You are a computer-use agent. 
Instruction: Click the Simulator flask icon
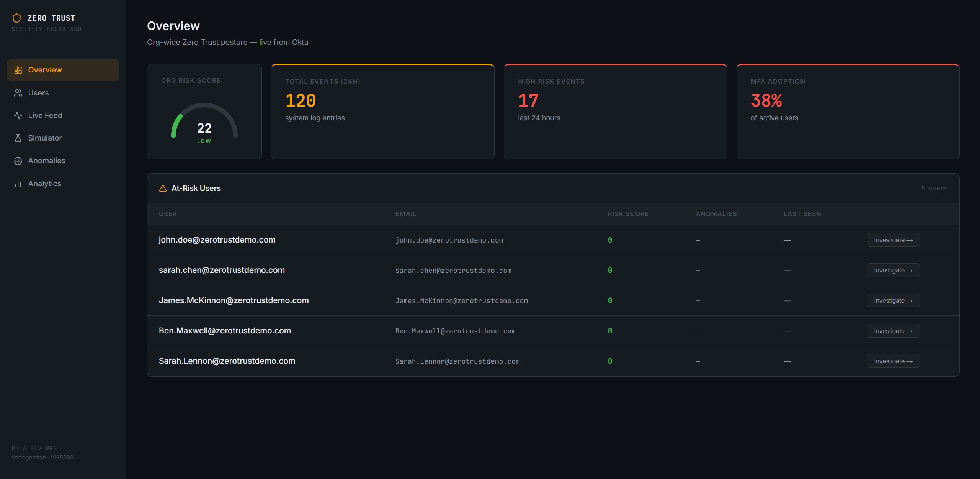18,138
